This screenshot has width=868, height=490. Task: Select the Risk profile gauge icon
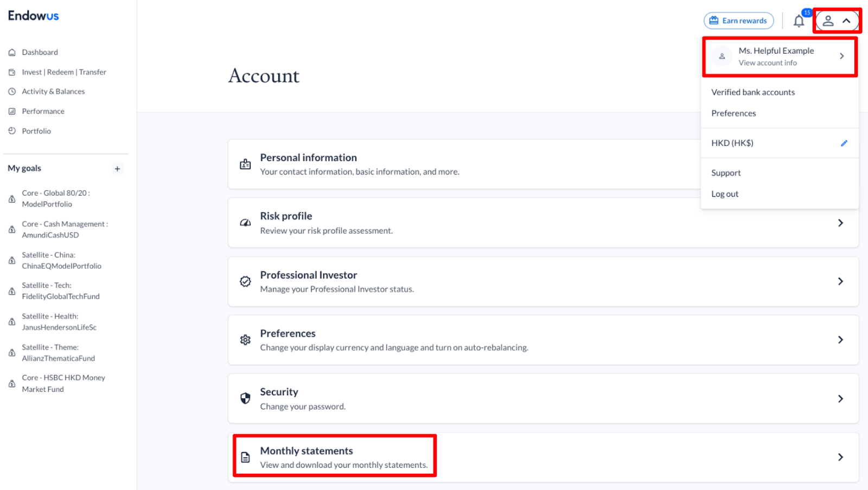tap(245, 222)
